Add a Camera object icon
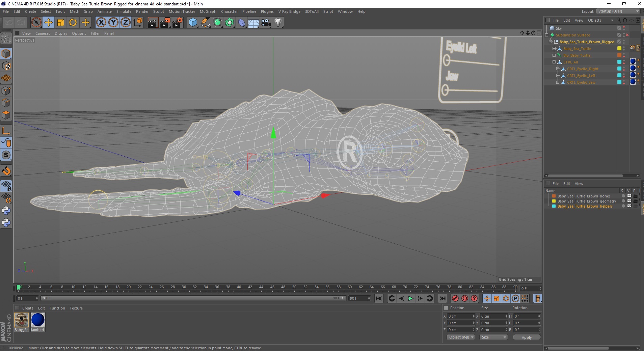The width and height of the screenshot is (644, 351). 266,23
